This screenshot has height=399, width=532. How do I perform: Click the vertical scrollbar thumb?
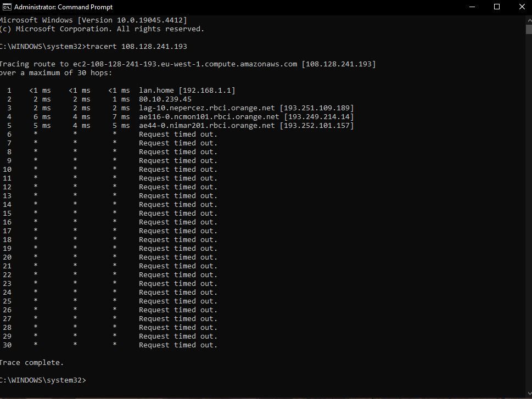click(x=528, y=30)
